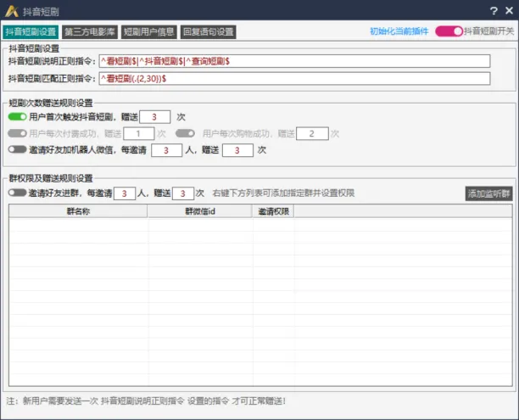
Task: Click 加机器人微信 赠送 times field
Action: point(237,150)
